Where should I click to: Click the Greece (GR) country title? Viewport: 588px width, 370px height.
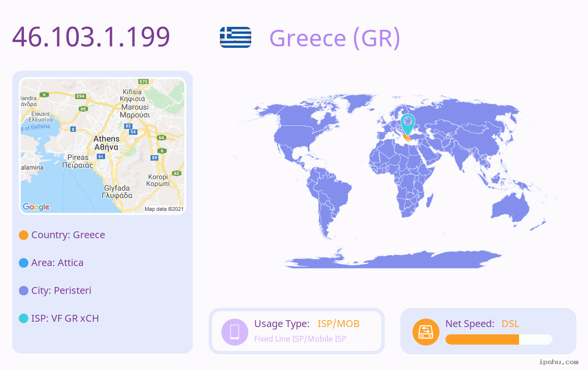point(335,38)
